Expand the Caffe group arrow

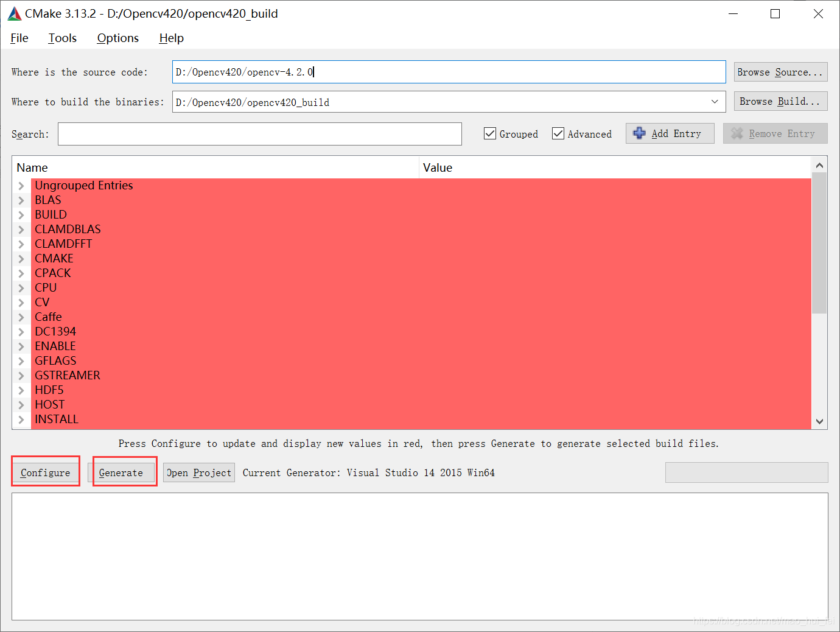click(x=21, y=317)
